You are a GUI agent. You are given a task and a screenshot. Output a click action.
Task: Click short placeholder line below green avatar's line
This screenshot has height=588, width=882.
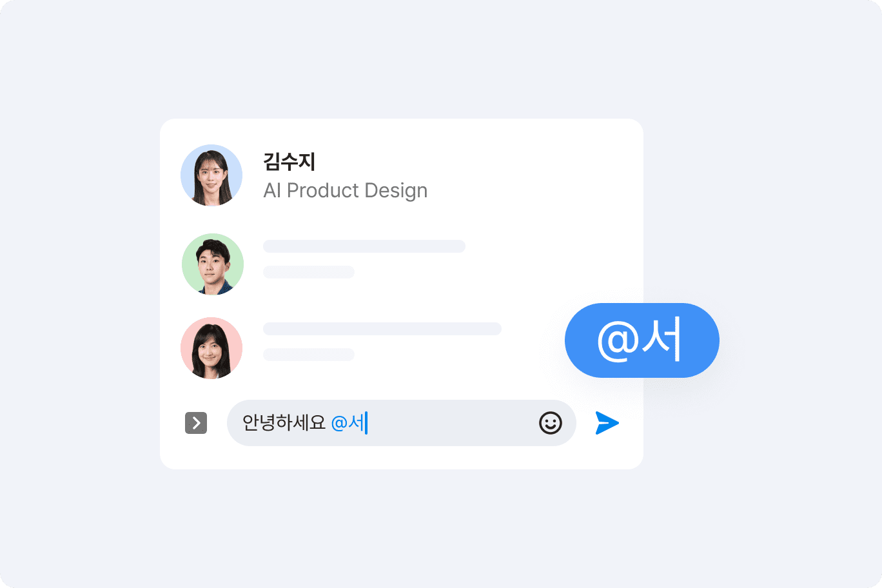coord(309,272)
